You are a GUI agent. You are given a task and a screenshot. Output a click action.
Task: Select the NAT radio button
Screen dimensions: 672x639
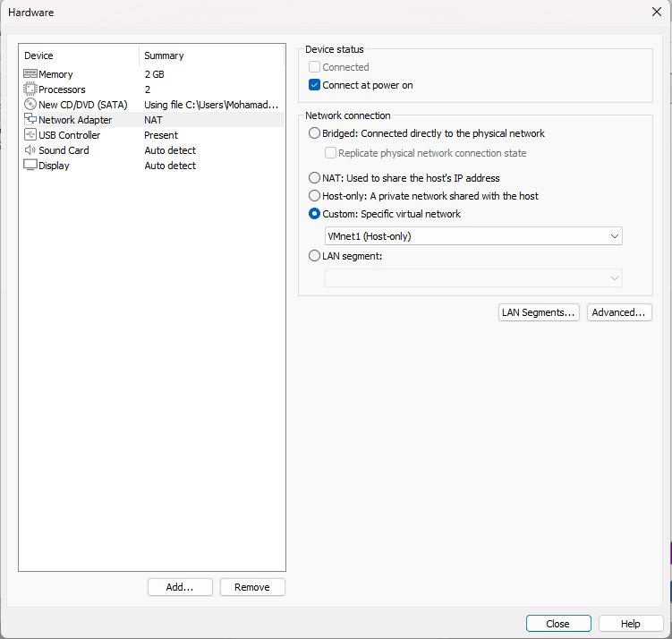pyautogui.click(x=314, y=178)
